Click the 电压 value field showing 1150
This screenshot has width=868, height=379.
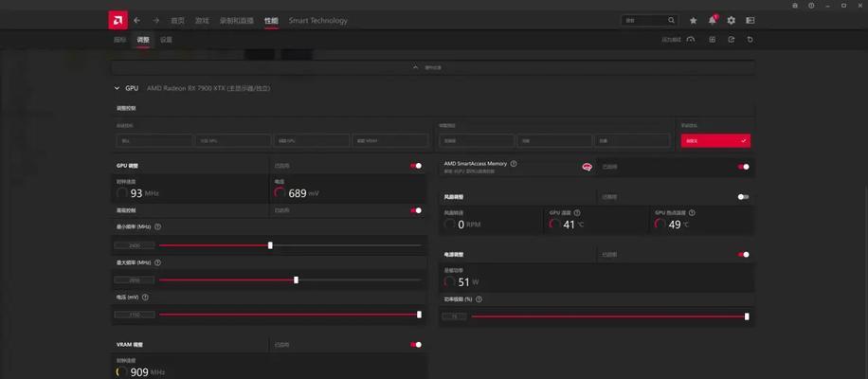(135, 315)
